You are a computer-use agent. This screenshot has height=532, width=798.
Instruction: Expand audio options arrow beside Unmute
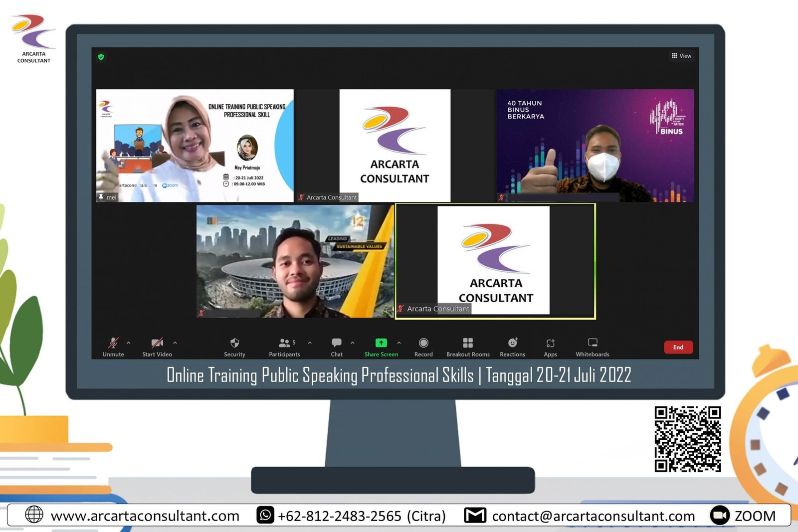pos(129,343)
